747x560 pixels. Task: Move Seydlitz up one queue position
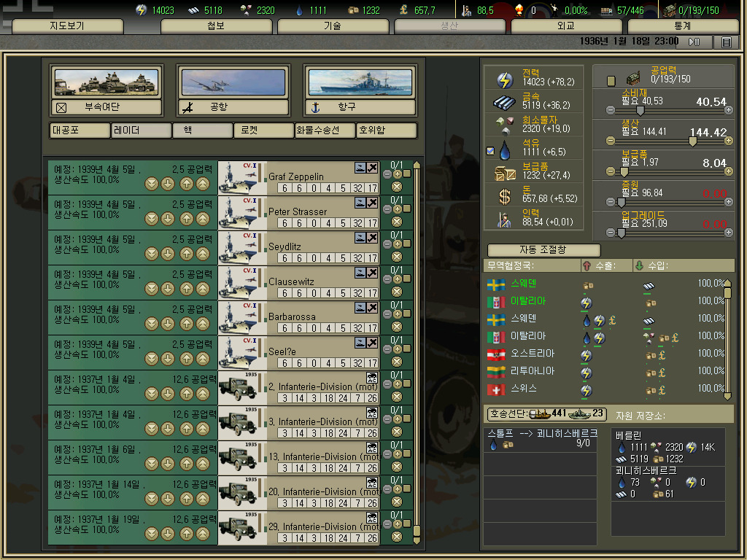[186, 253]
